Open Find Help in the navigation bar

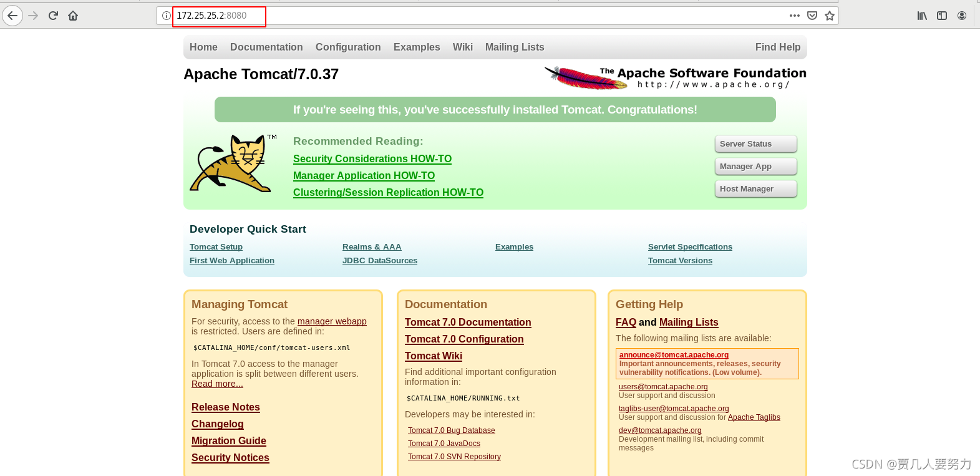(778, 47)
